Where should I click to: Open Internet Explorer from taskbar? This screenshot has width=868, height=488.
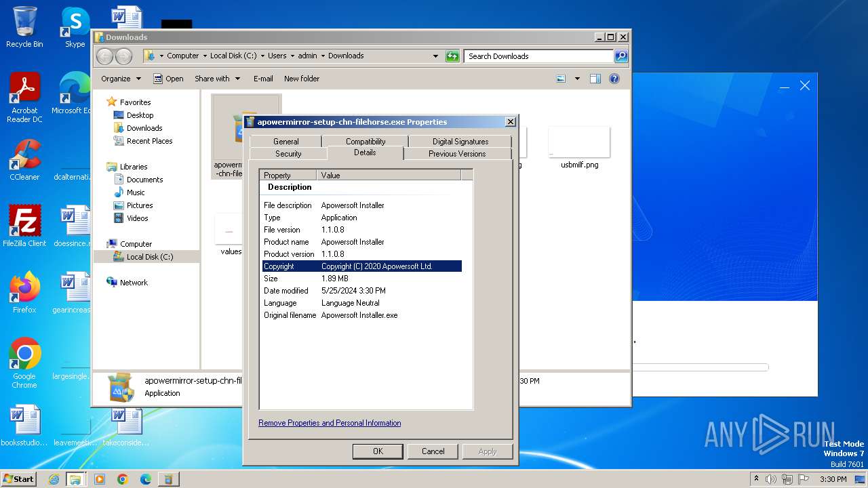coord(54,479)
